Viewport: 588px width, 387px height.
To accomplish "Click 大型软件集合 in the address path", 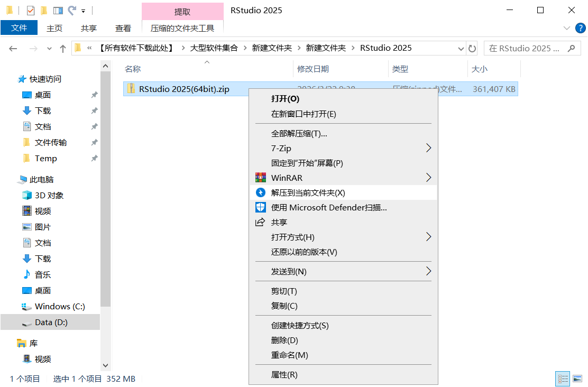I will (x=214, y=48).
